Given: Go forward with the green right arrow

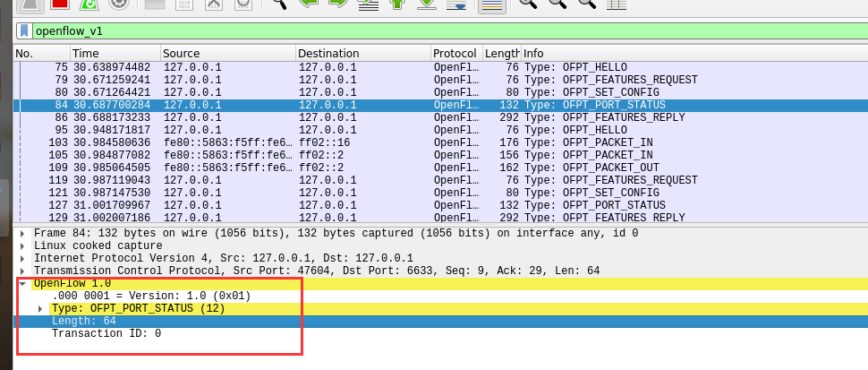Looking at the screenshot, I should (338, 4).
